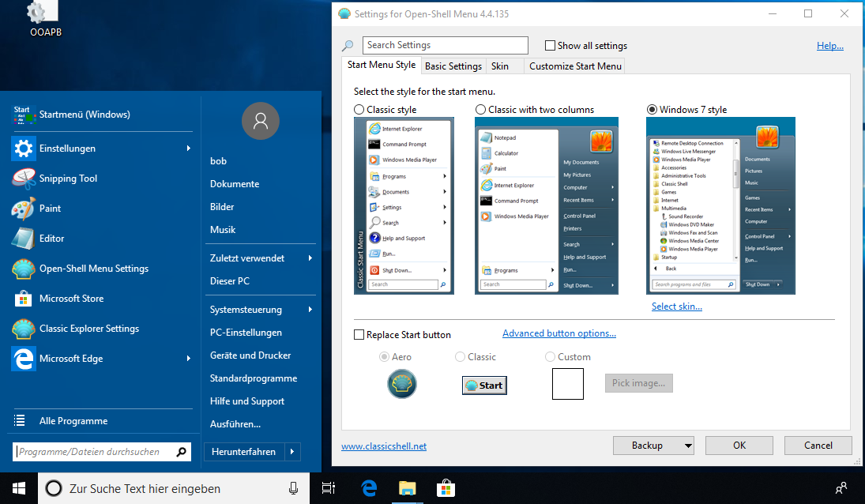Open the Editor notepad icon
Screen dimensions: 865x504
coord(24,239)
